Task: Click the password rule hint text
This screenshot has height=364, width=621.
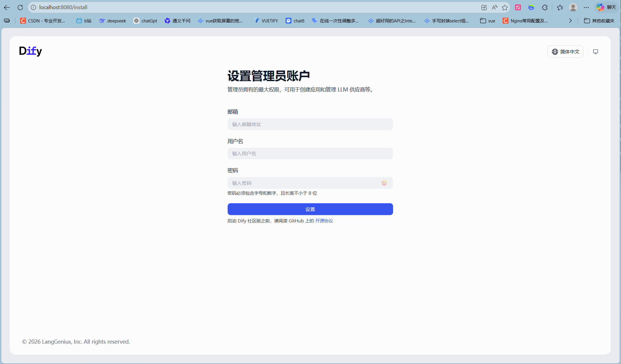Action: click(272, 193)
